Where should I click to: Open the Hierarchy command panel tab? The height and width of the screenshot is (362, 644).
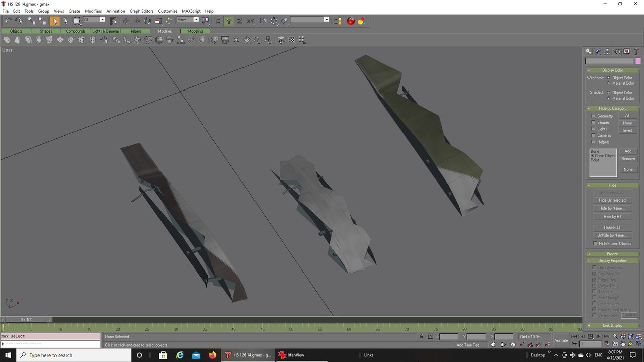(x=607, y=52)
